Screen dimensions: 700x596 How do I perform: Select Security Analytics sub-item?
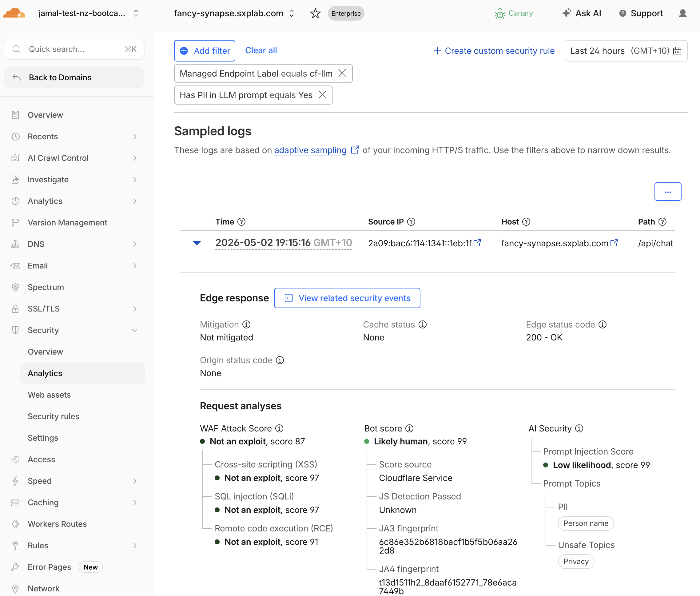82,373
